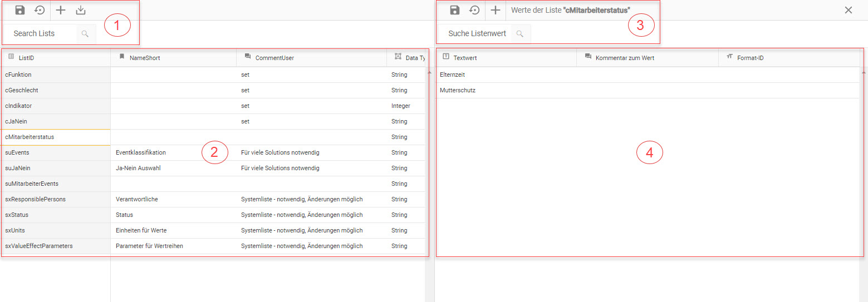The image size is (868, 302).
Task: Click the save icon in the lists toolbar
Action: coord(20,10)
